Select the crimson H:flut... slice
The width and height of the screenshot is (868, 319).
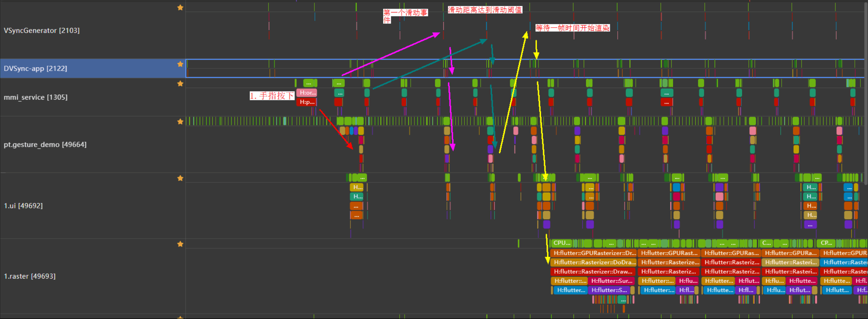point(748,281)
